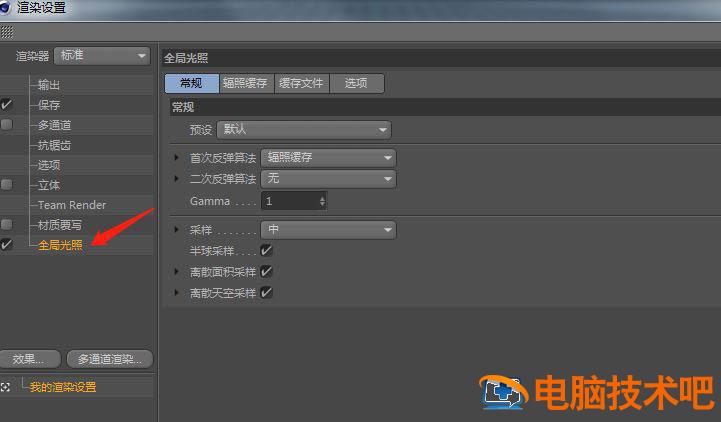This screenshot has height=422, width=721.
Task: Click the grip handle icon below the title bar
Action: [6, 32]
